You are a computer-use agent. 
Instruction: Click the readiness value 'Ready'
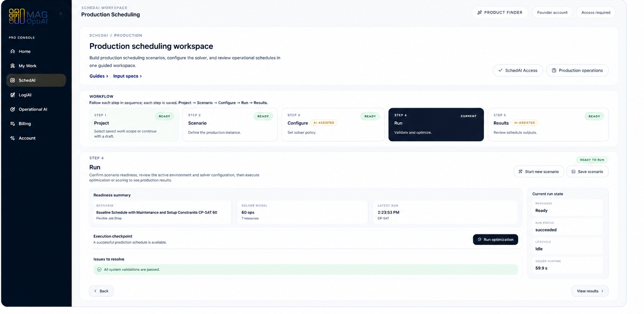pos(542,211)
